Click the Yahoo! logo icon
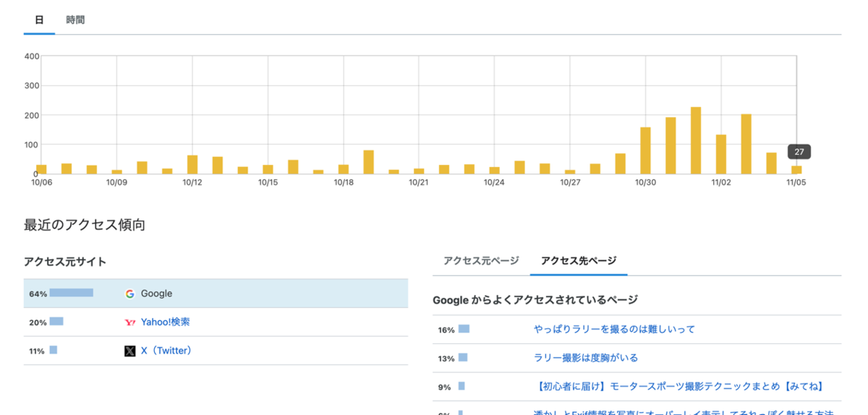The width and height of the screenshot is (868, 415). click(130, 322)
